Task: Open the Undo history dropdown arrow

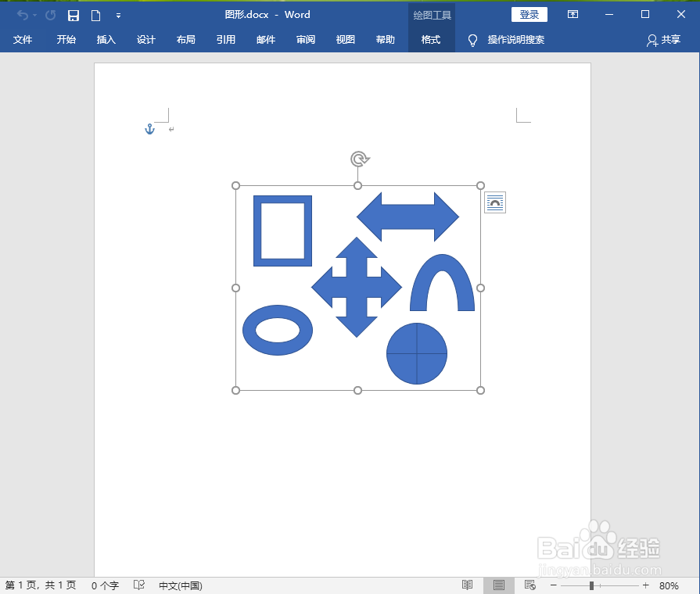Action: (35, 16)
